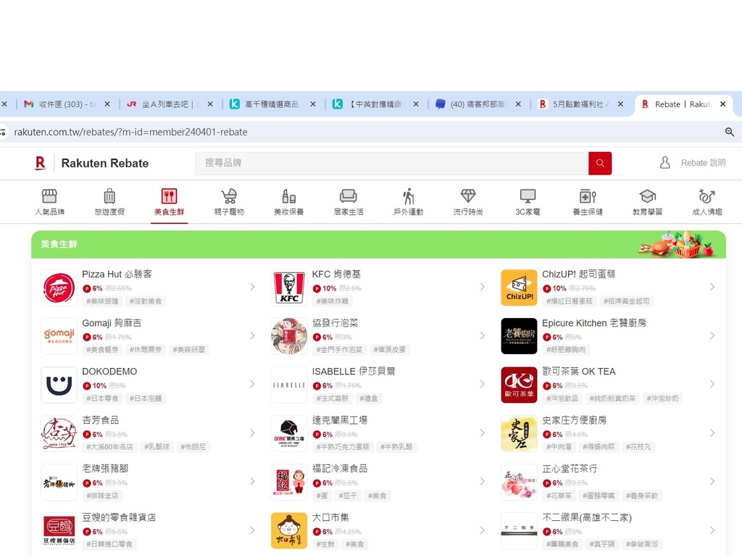Viewport: 742px width, 560px height.
Task: Click the red search button
Action: 600,163
